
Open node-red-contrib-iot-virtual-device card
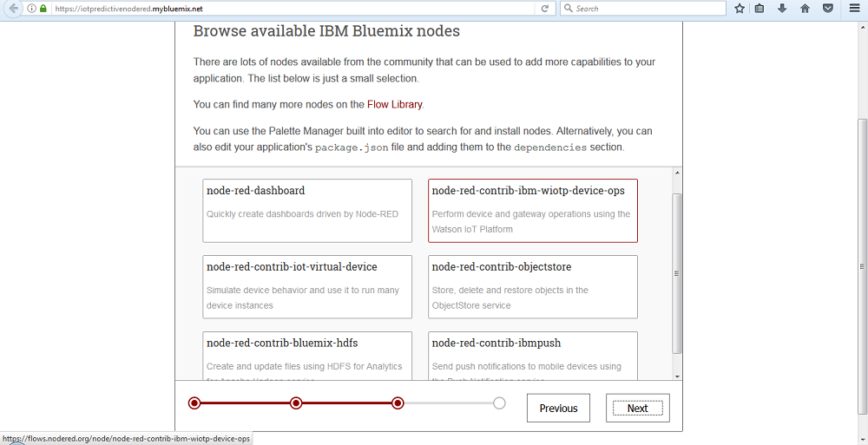[307, 287]
